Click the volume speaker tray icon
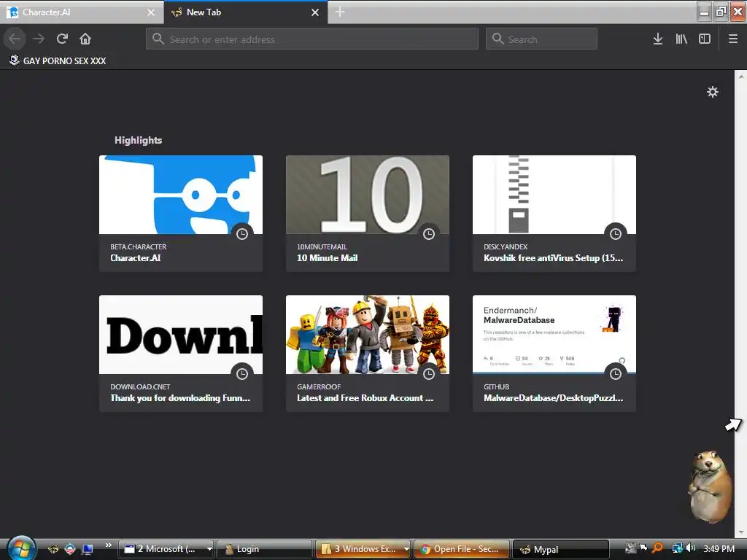 [x=690, y=548]
